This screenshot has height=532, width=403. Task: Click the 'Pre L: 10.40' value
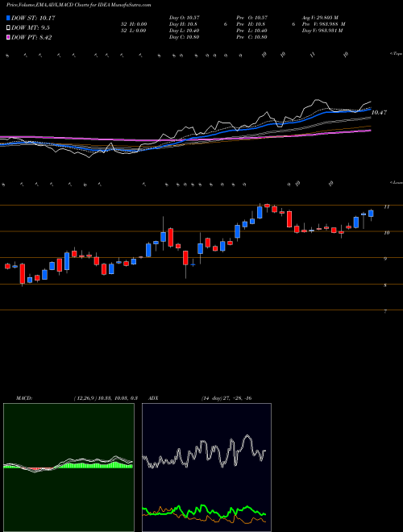(252, 31)
